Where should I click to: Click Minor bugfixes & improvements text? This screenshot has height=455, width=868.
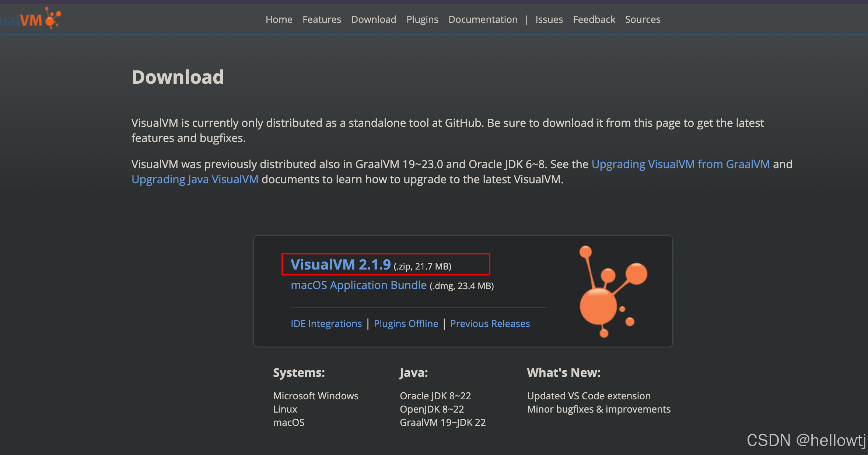pyautogui.click(x=599, y=409)
